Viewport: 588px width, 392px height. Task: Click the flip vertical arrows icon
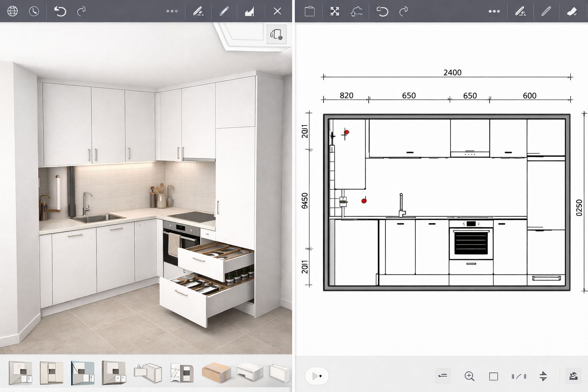coord(543,376)
